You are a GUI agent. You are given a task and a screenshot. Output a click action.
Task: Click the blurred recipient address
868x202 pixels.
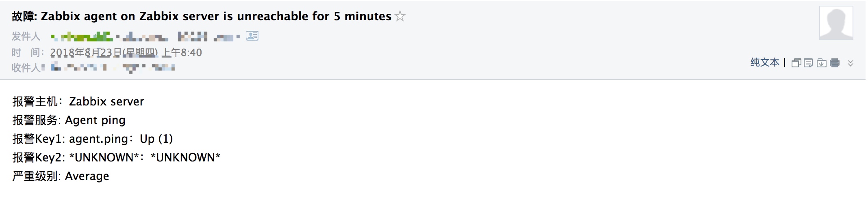(113, 67)
